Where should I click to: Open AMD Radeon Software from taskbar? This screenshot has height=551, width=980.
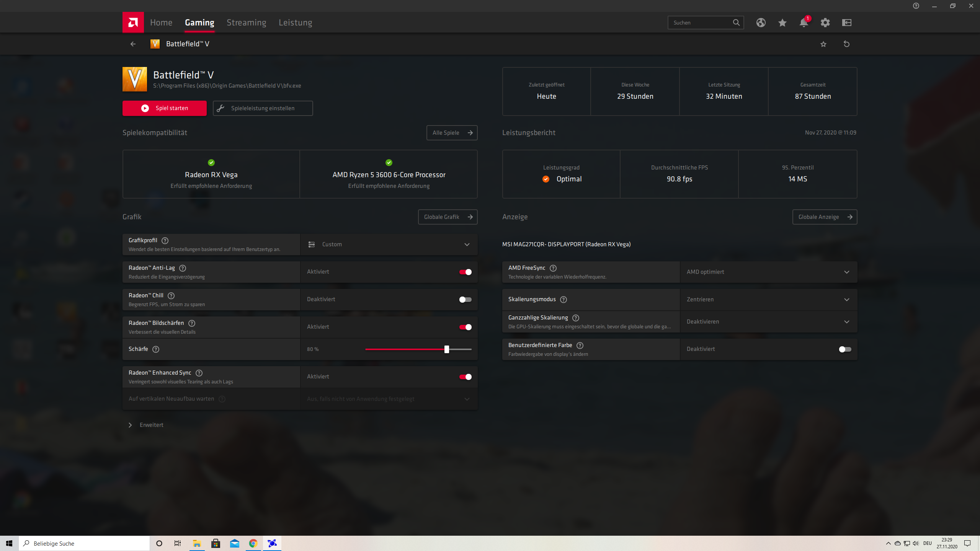point(272,543)
